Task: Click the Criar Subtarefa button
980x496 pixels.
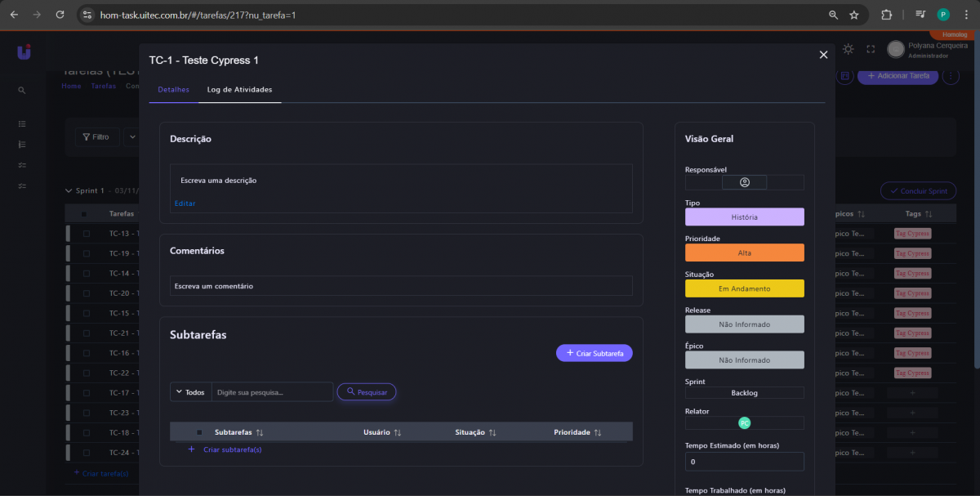Action: click(594, 353)
